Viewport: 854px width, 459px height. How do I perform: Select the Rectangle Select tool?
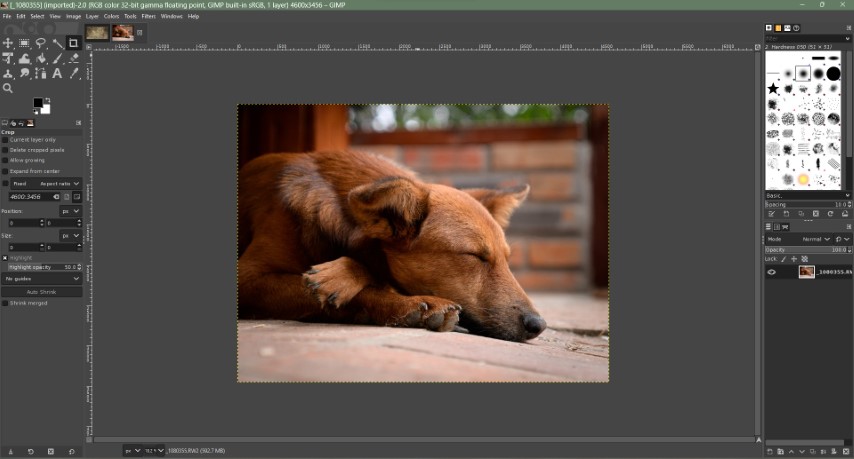tap(24, 43)
